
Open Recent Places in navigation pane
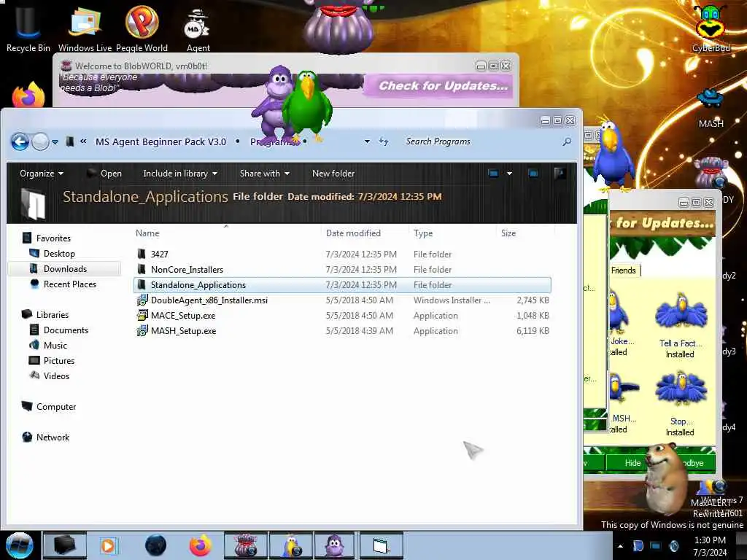click(x=69, y=284)
